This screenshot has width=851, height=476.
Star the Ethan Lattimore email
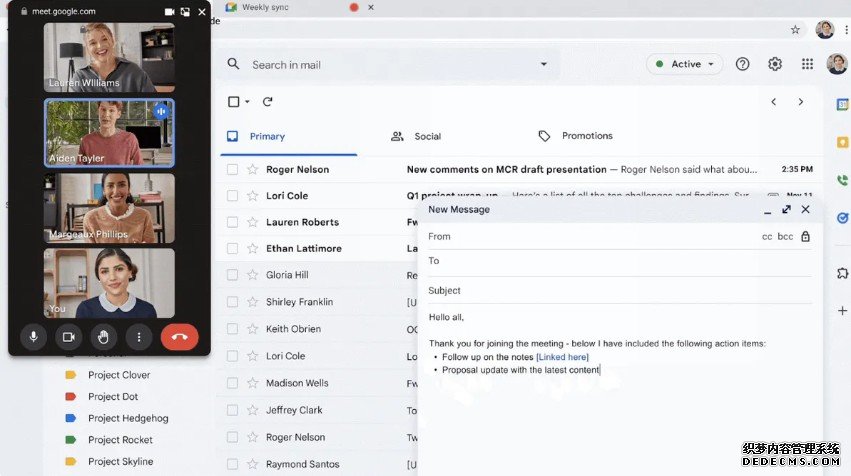click(252, 249)
